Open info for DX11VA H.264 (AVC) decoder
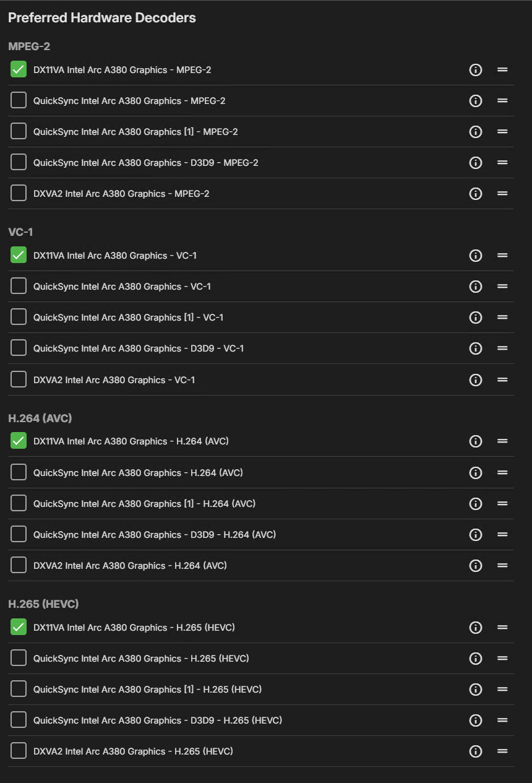Screen dimensions: 532x783 click(x=475, y=441)
